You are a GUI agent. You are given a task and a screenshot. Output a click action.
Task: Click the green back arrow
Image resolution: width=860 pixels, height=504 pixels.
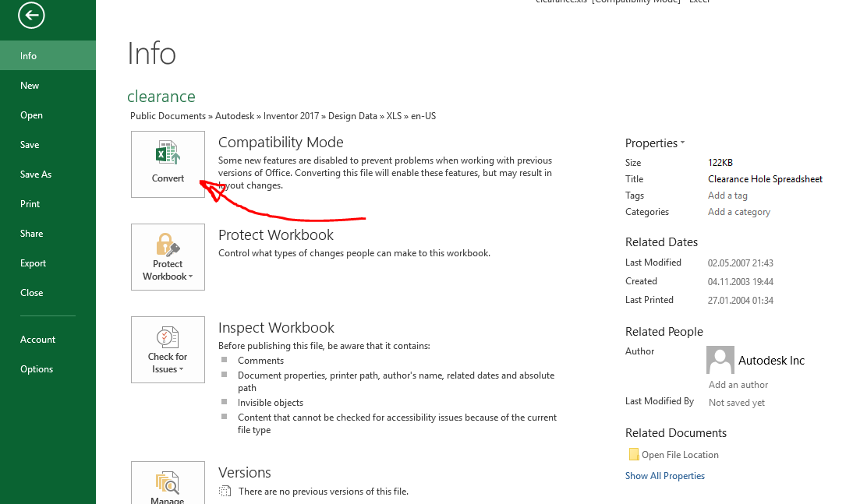point(30,15)
